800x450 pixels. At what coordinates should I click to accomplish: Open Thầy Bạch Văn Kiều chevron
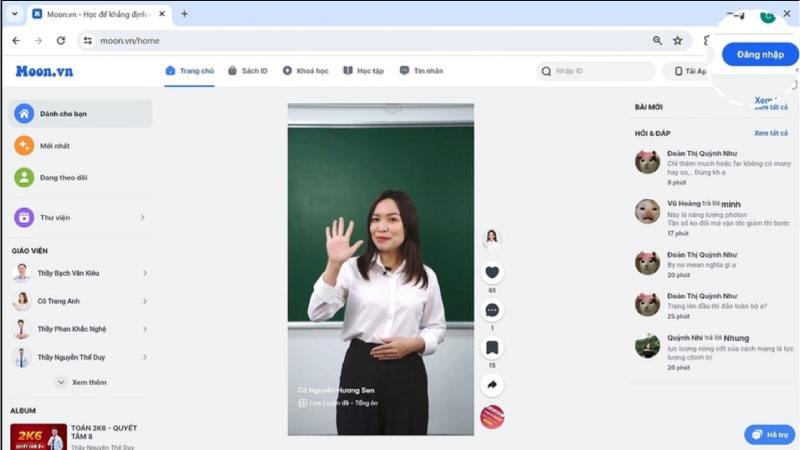(145, 273)
